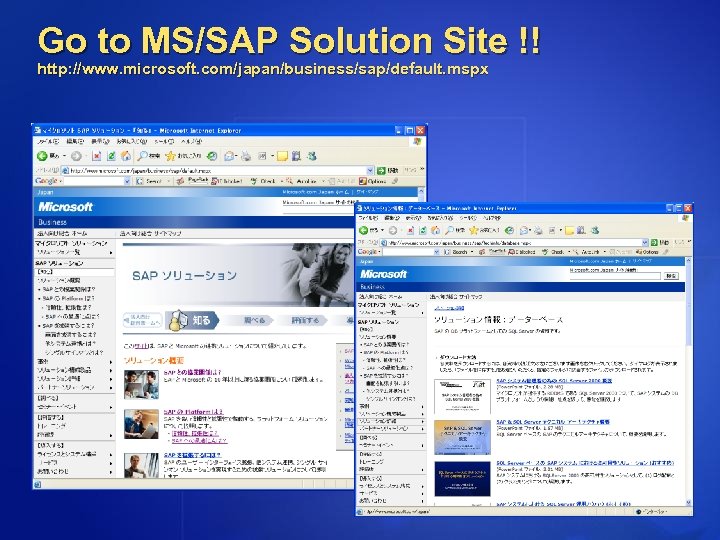The width and height of the screenshot is (720, 540).
Task: Click the Refresh icon in the SAP ソリューション window
Action: (x=111, y=156)
